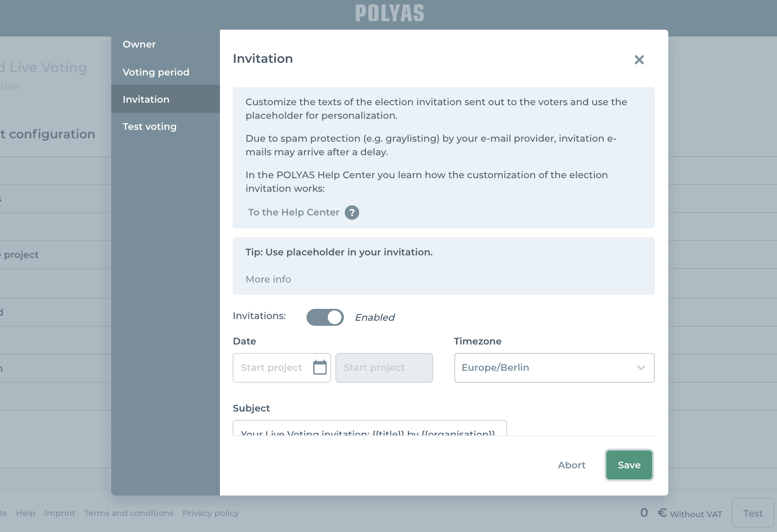
Task: Open the Voting period section
Action: (x=156, y=72)
